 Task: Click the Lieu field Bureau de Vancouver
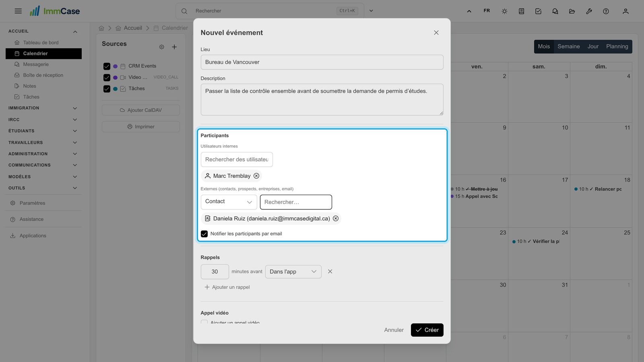click(322, 62)
